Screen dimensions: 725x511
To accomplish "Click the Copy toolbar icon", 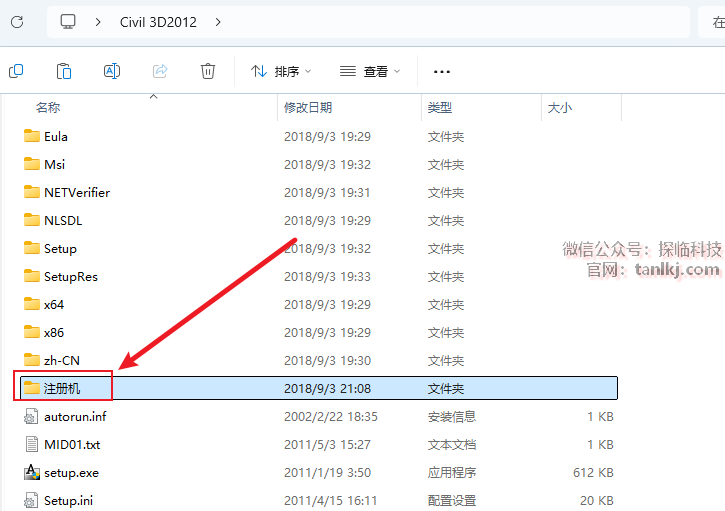I will click(x=16, y=71).
